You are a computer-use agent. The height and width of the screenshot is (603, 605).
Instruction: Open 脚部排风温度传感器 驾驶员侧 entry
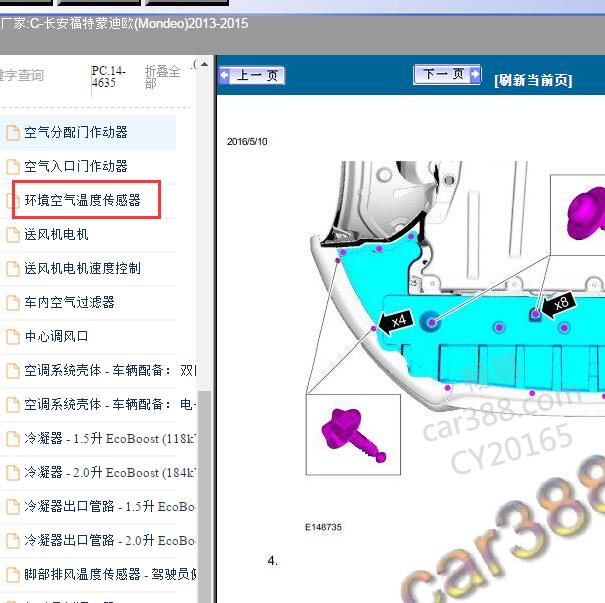tap(110, 574)
